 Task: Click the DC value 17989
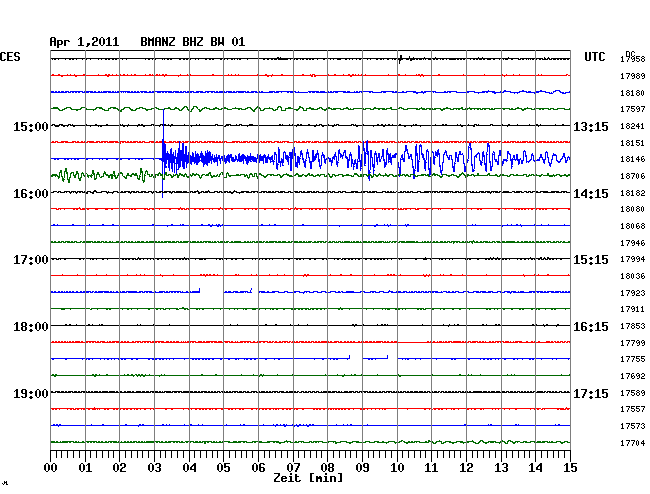(x=633, y=76)
